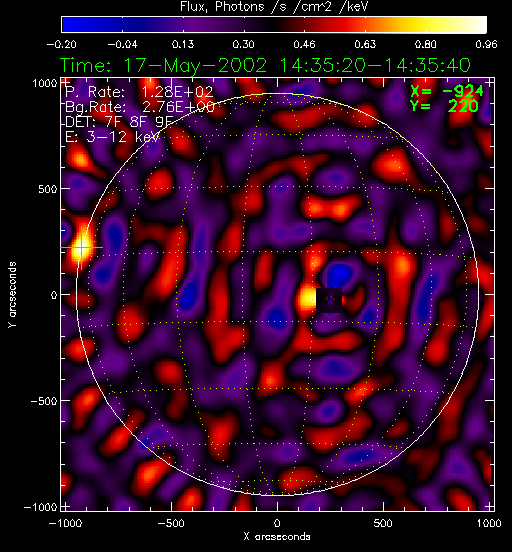
Task: Click the X= -924 coordinate readout
Action: click(x=447, y=92)
